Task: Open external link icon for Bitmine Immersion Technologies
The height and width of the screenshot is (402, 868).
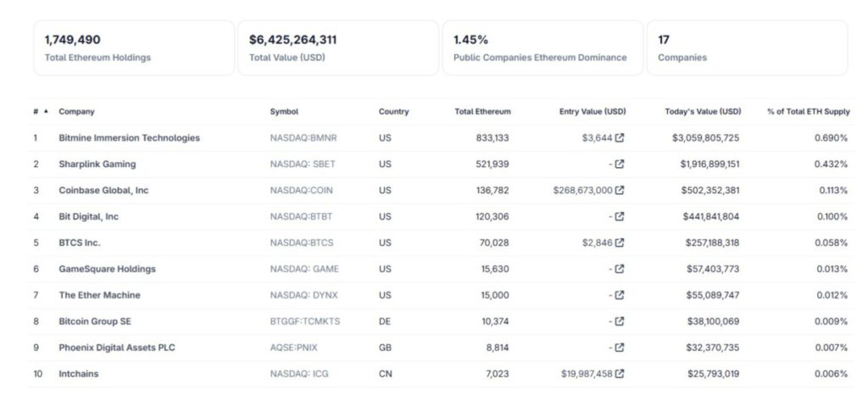Action: pos(620,137)
